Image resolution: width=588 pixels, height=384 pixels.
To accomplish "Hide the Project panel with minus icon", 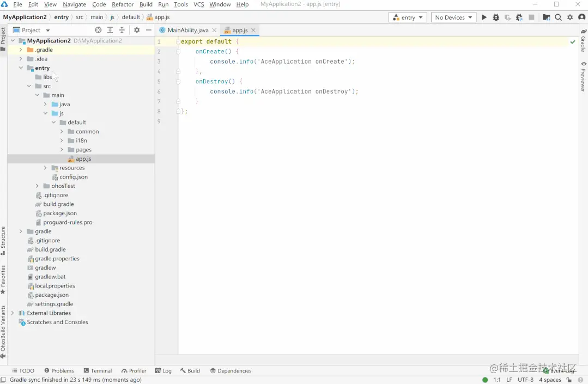I will tap(149, 30).
